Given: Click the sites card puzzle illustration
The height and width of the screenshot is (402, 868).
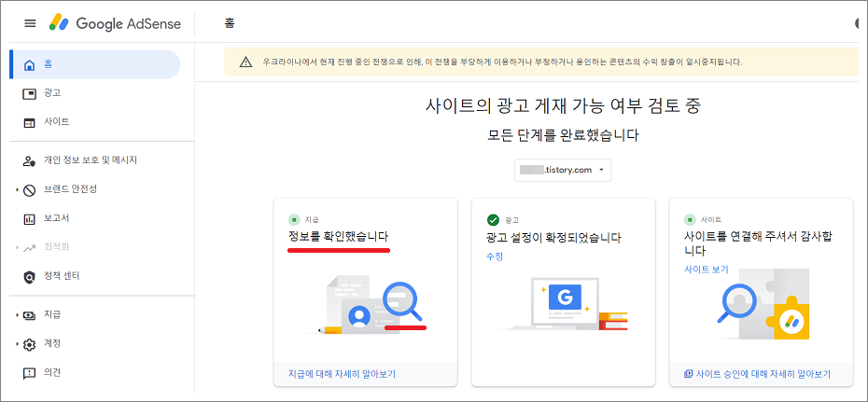Looking at the screenshot, I should (763, 304).
